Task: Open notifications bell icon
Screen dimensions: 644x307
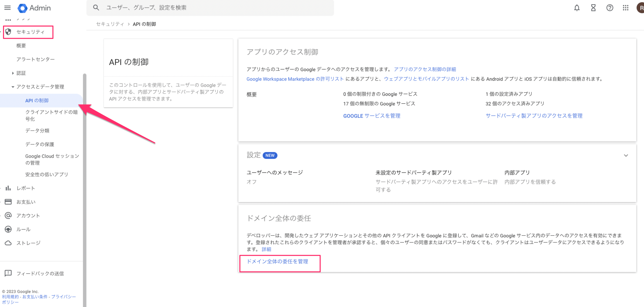Action: click(576, 8)
